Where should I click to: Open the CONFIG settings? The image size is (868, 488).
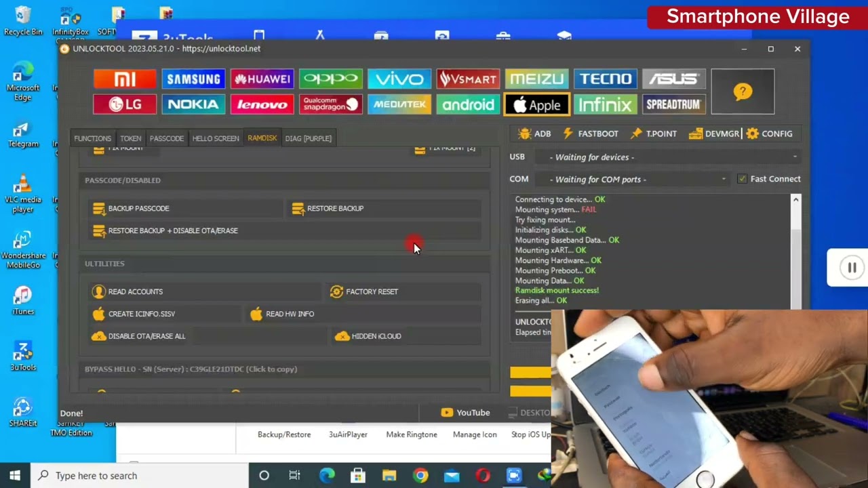point(769,134)
